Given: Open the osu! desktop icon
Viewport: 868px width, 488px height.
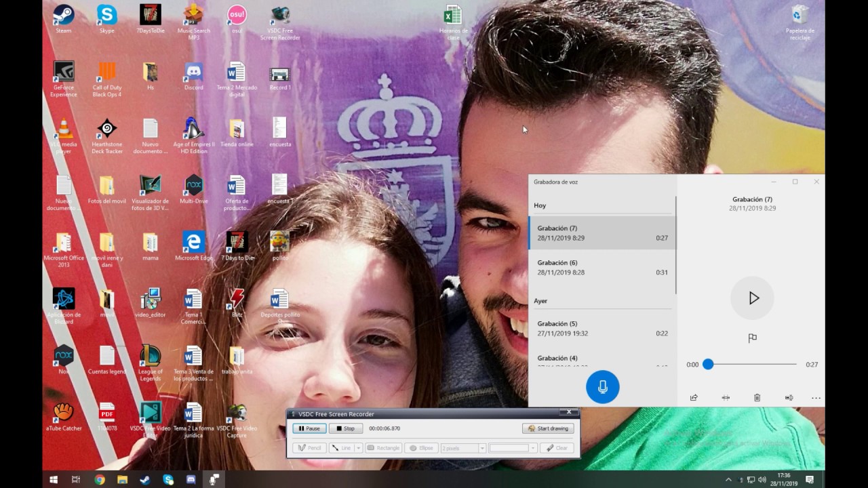Looking at the screenshot, I should point(237,19).
